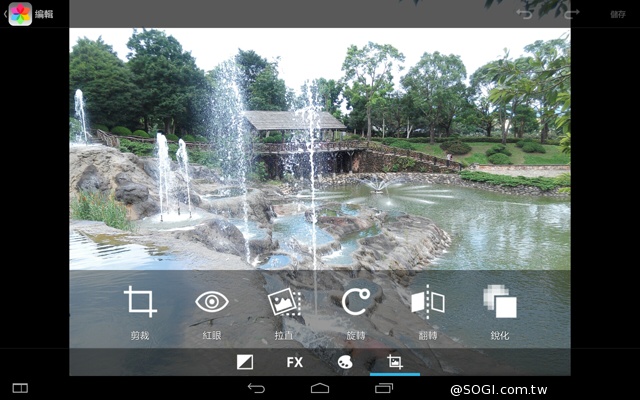Save the edited photo (儲存)

(618, 14)
